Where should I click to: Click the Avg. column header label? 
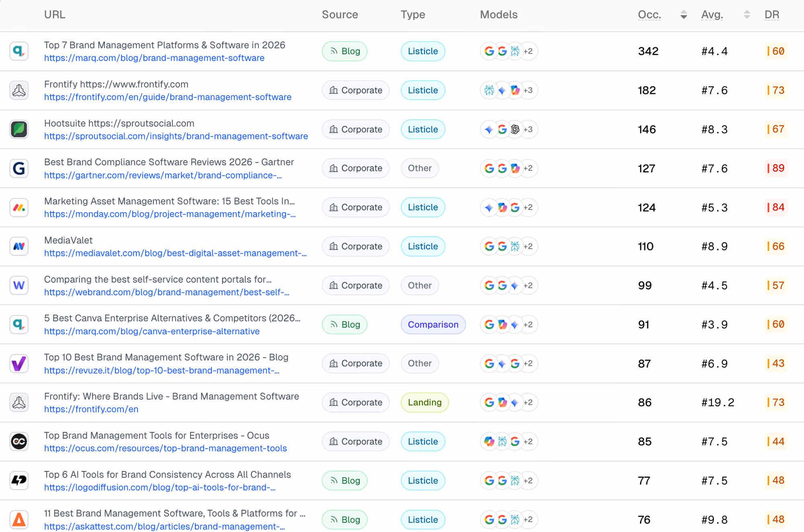point(712,15)
